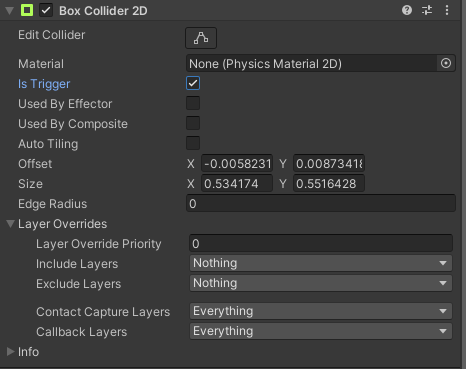Click the Offset X value field
This screenshot has width=466, height=369.
point(237,164)
